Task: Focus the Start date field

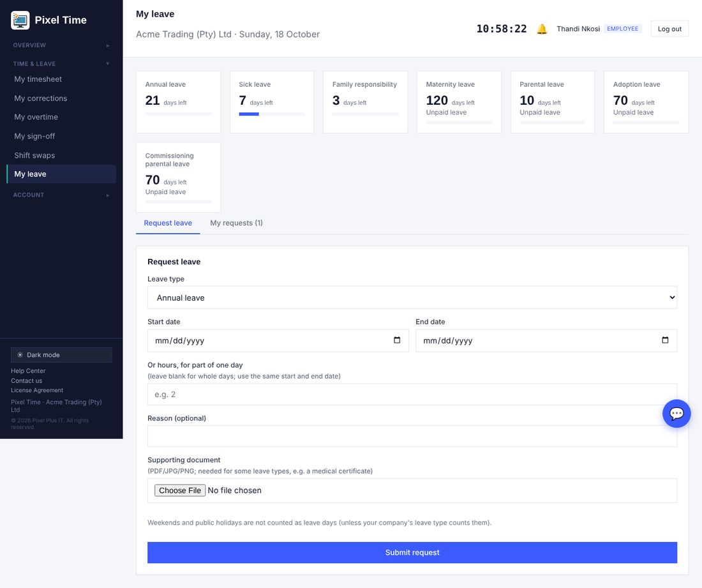Action: tap(278, 340)
